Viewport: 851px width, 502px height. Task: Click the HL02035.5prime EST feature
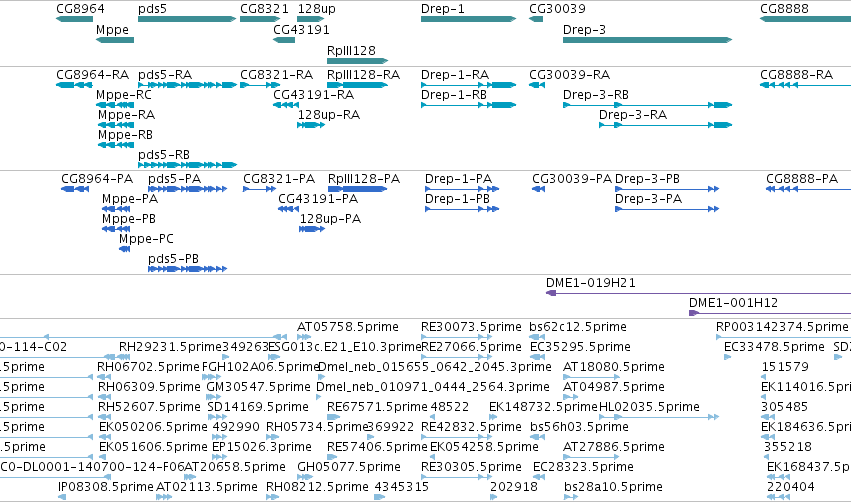coord(659,417)
